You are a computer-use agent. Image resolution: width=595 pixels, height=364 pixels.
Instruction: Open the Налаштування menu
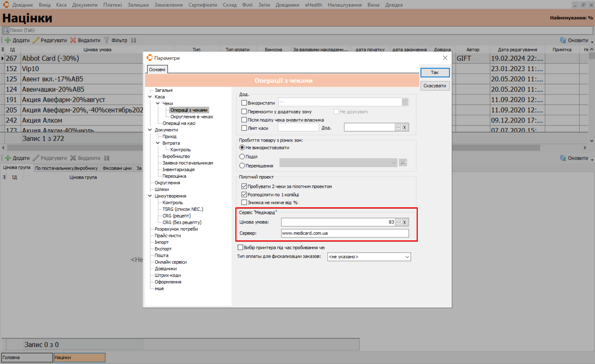click(x=344, y=5)
